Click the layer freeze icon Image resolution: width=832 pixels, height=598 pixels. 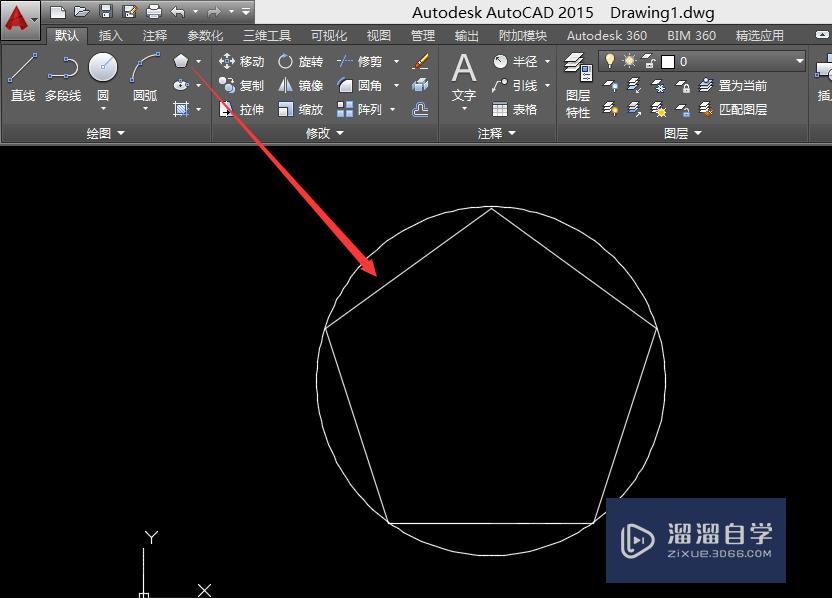tap(658, 85)
